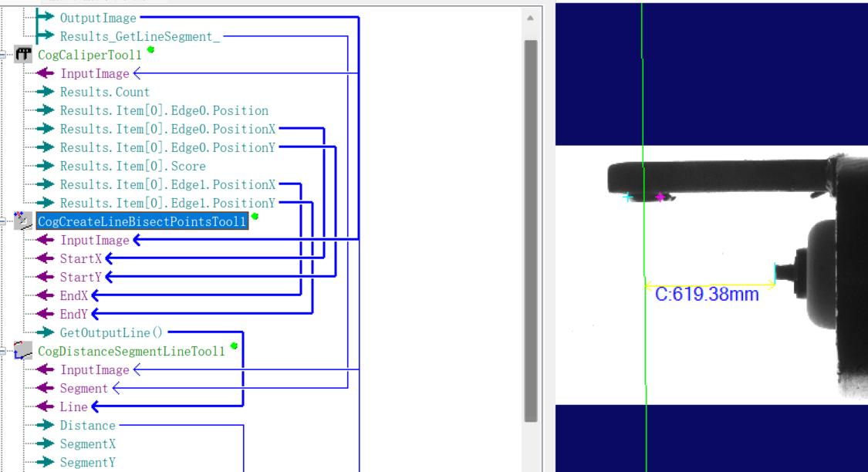Click the tree scrollbar up arrow
Viewport: 868px width, 472px height.
pos(530,18)
